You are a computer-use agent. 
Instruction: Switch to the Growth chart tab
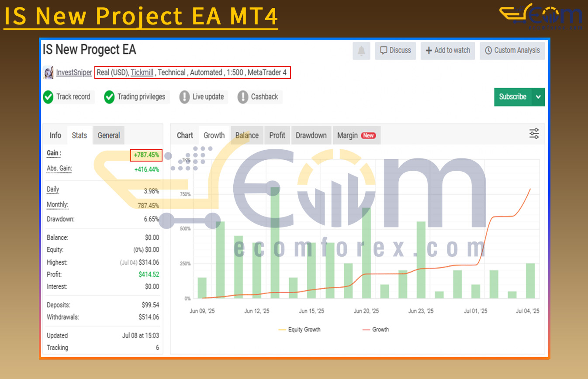tap(214, 135)
